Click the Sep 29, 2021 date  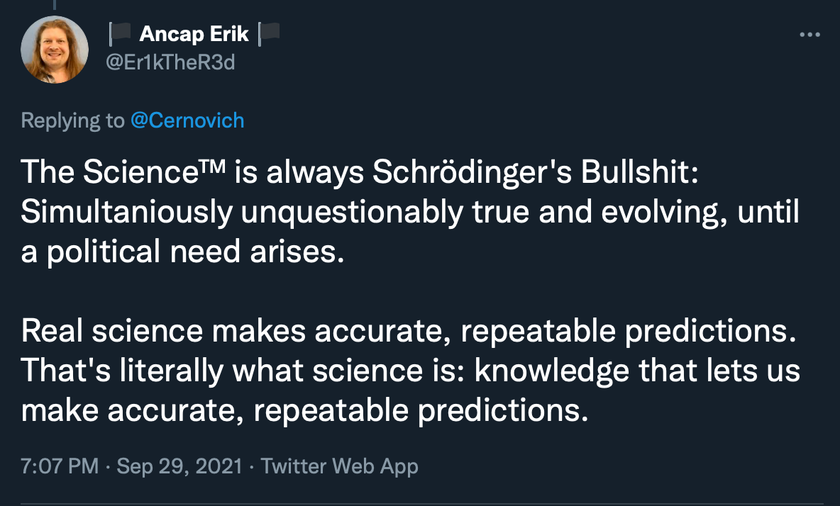[179, 466]
